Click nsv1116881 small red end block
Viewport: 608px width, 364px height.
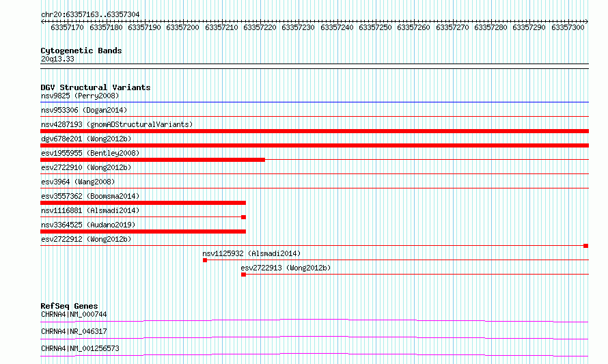click(x=243, y=217)
